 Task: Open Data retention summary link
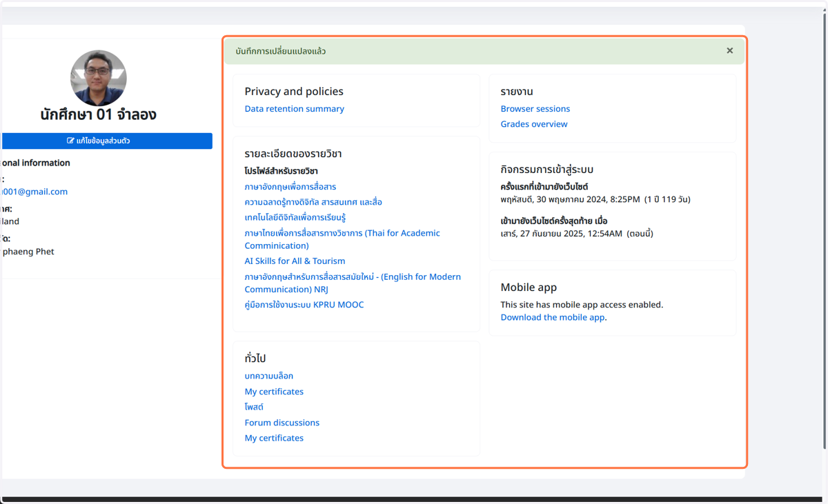point(294,109)
